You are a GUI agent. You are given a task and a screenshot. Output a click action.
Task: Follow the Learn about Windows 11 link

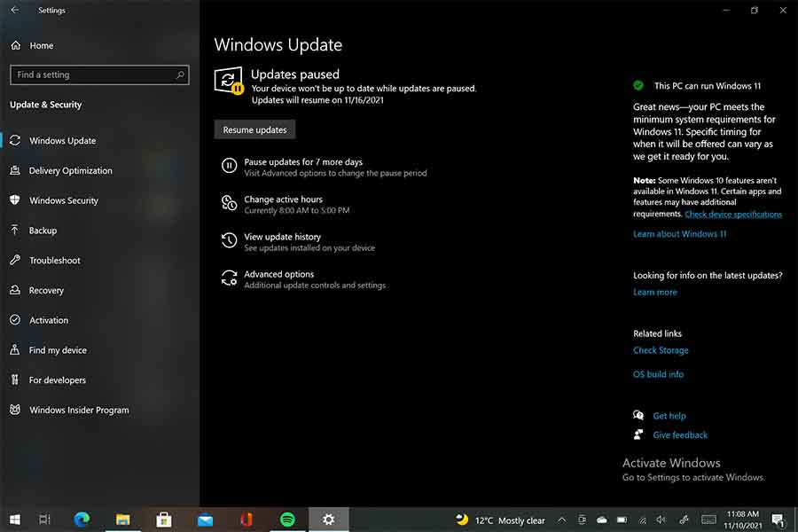679,234
